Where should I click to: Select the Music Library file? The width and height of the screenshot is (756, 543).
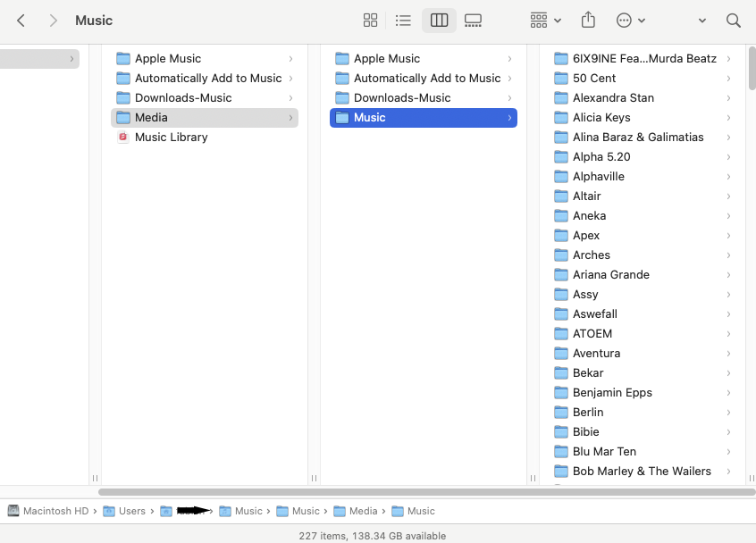coord(205,138)
